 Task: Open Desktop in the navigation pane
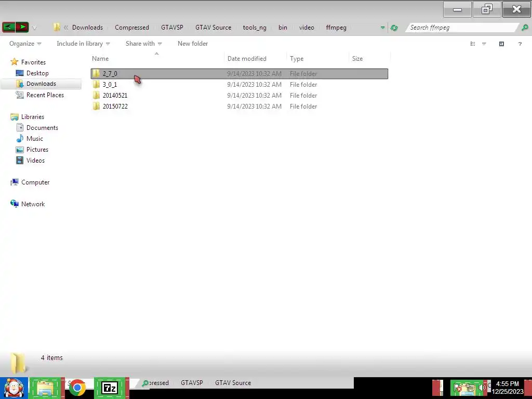[x=37, y=73]
